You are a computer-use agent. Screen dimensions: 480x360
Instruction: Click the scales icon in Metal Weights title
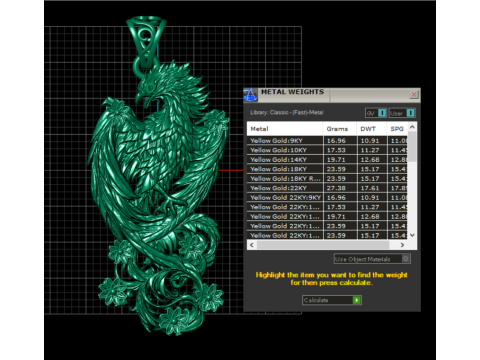coord(250,95)
